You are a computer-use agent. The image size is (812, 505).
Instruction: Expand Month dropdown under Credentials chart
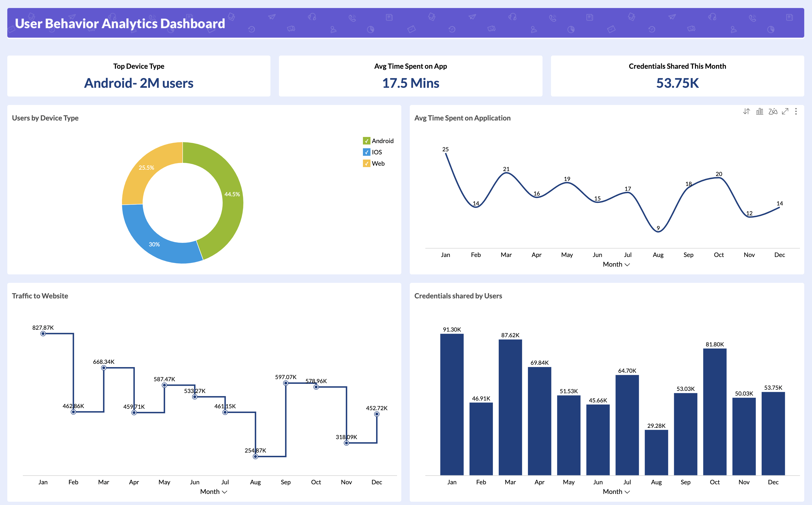pyautogui.click(x=616, y=492)
